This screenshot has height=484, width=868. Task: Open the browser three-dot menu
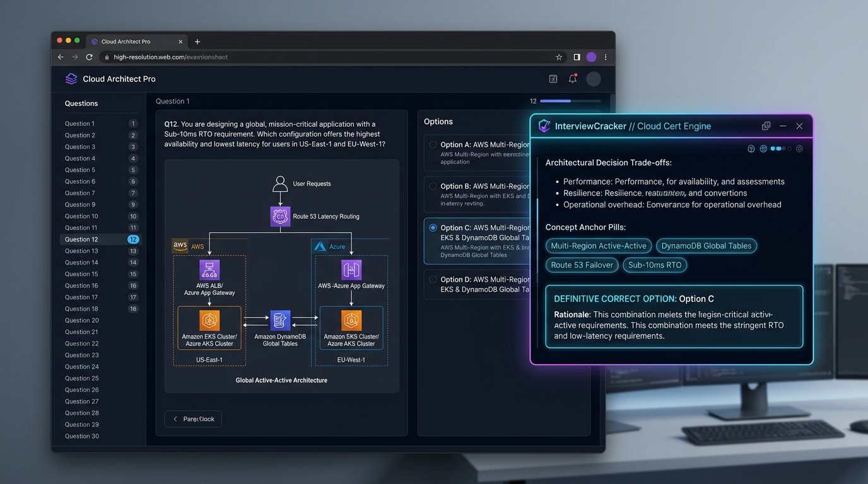[606, 57]
